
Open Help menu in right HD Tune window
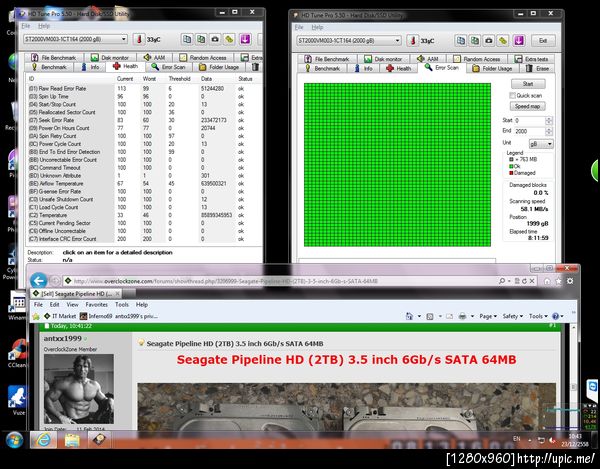click(x=317, y=27)
